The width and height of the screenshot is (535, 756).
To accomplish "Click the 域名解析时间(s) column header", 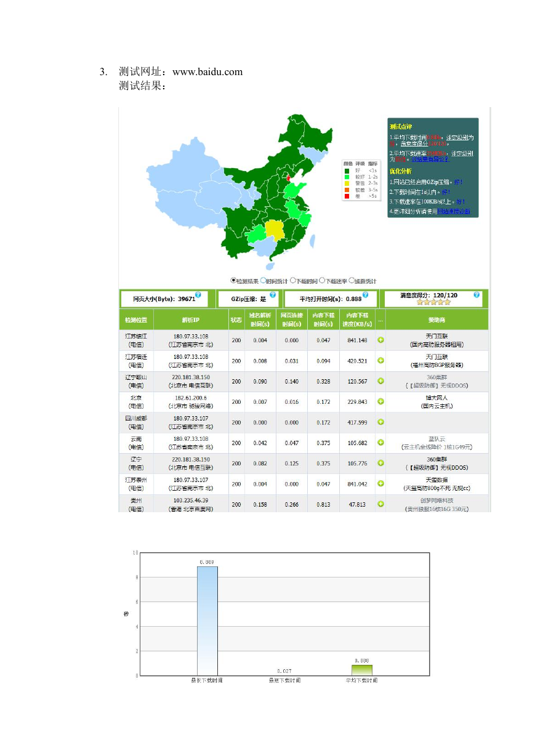I will (260, 320).
